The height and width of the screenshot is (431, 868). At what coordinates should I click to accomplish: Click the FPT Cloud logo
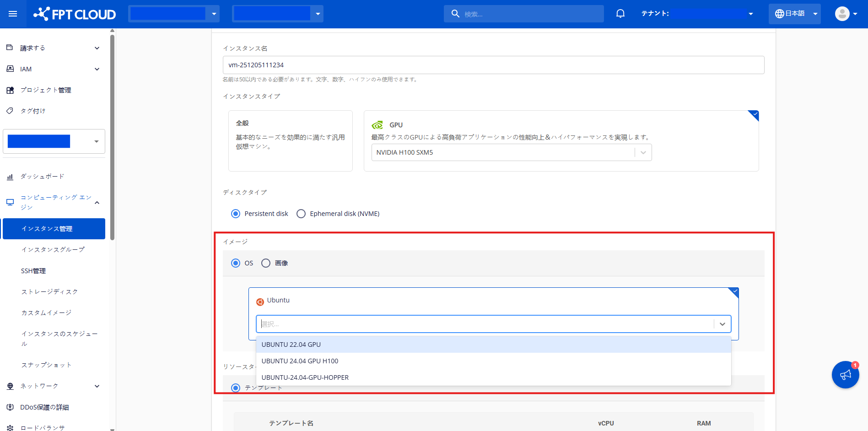(x=75, y=14)
